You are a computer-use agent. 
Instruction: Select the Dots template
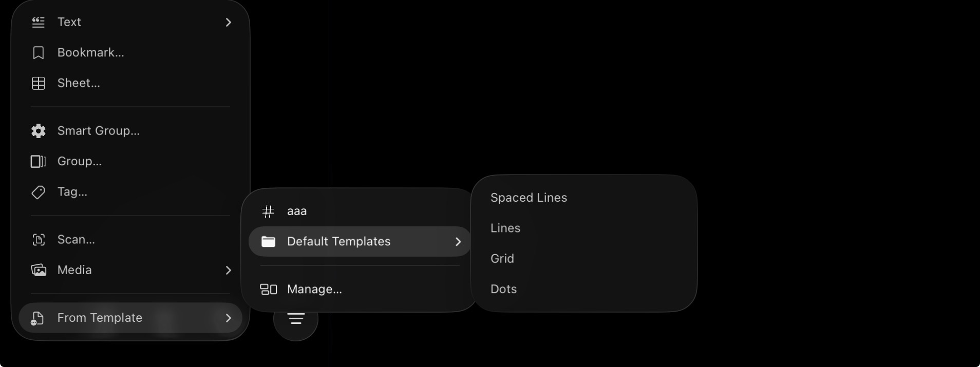click(503, 289)
